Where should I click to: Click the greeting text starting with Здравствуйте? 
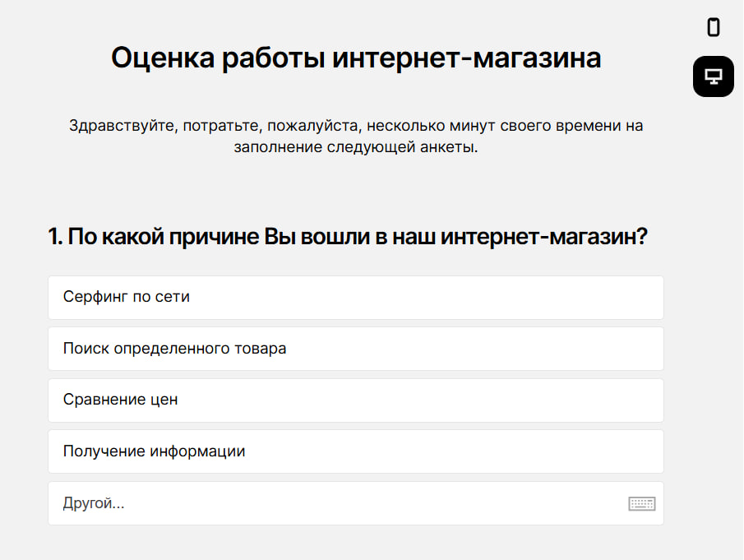click(355, 127)
